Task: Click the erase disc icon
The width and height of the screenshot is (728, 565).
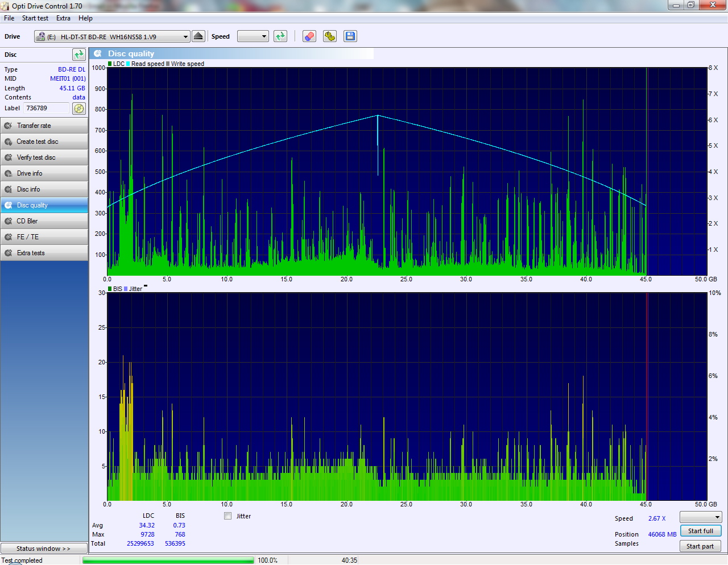Action: (x=309, y=36)
